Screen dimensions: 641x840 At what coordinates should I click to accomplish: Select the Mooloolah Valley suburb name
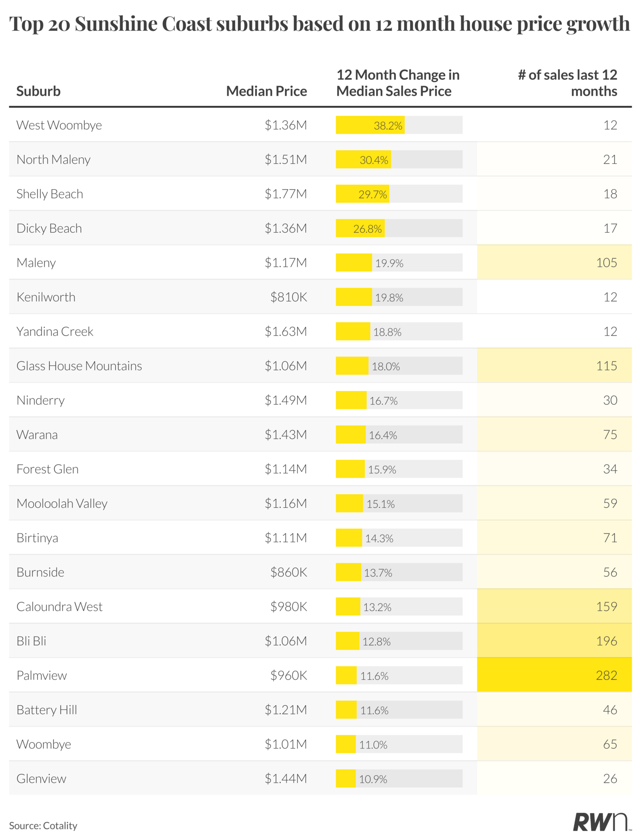coord(62,503)
